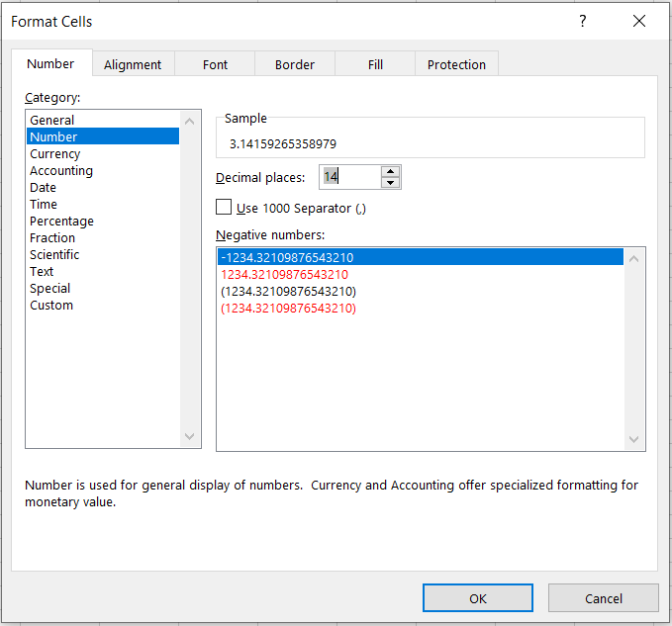Click the Help question mark icon

coord(583,21)
